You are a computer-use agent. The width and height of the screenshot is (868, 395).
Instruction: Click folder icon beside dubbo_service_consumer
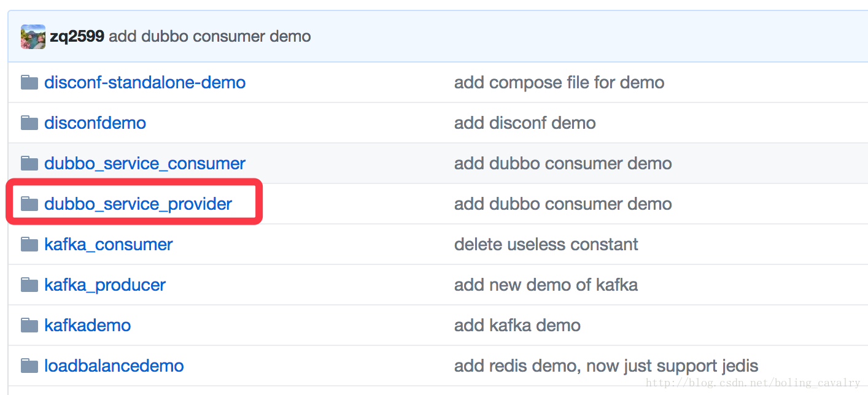click(29, 164)
